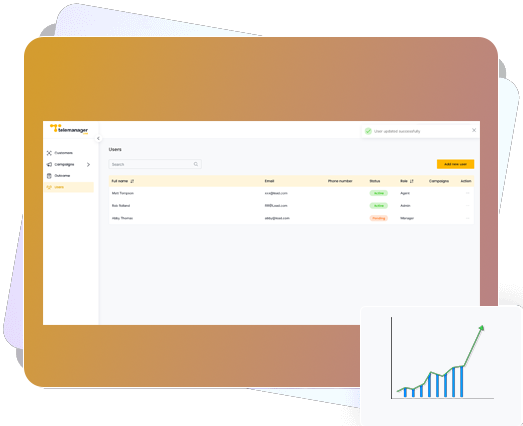This screenshot has width=523, height=426.
Task: Click the Campaigns column header
Action: (439, 181)
